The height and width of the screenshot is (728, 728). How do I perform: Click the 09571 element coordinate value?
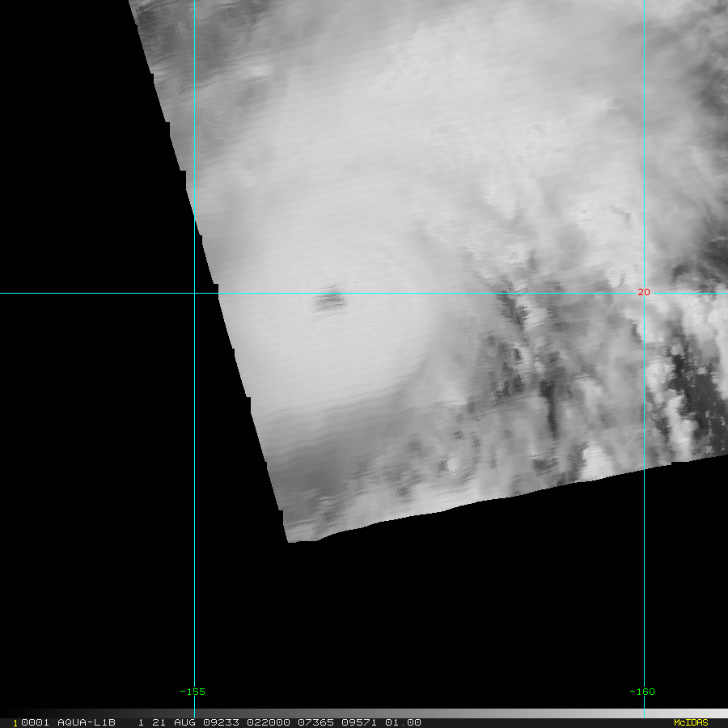[x=359, y=722]
